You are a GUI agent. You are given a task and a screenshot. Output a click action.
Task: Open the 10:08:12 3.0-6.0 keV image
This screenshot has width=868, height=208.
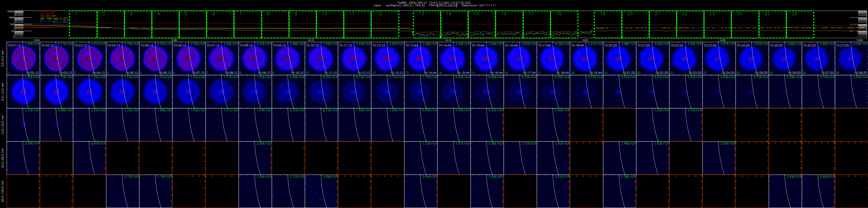(255, 58)
